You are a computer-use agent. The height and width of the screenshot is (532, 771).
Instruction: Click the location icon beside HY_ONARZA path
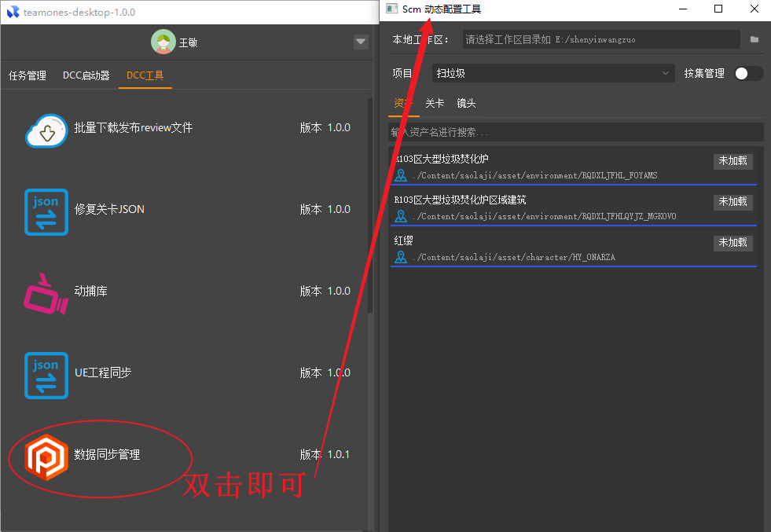(402, 257)
